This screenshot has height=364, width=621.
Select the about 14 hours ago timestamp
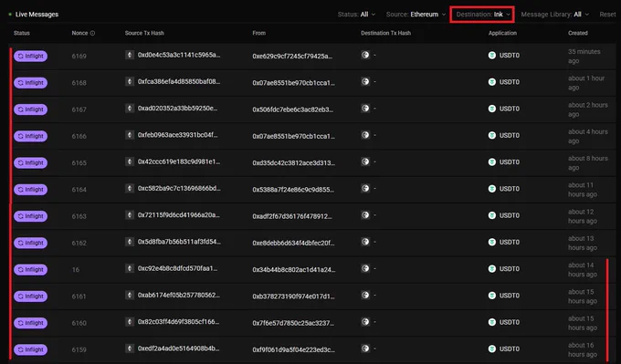pyautogui.click(x=583, y=269)
